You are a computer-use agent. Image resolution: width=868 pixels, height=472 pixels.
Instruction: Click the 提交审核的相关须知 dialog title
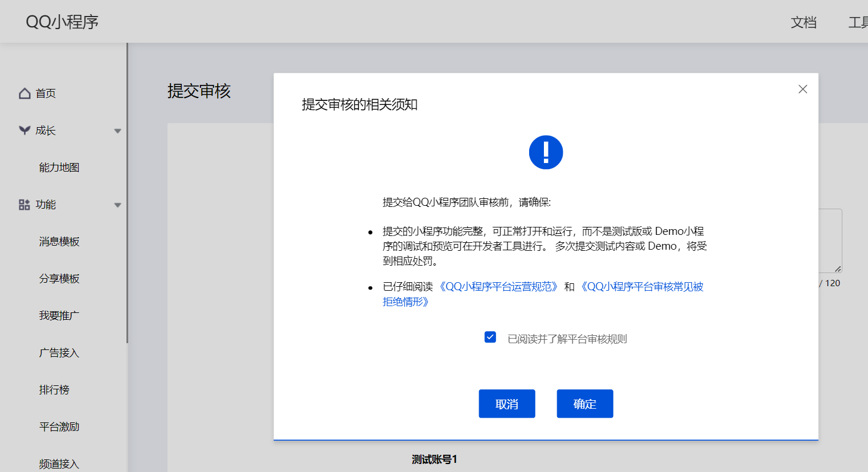click(360, 104)
